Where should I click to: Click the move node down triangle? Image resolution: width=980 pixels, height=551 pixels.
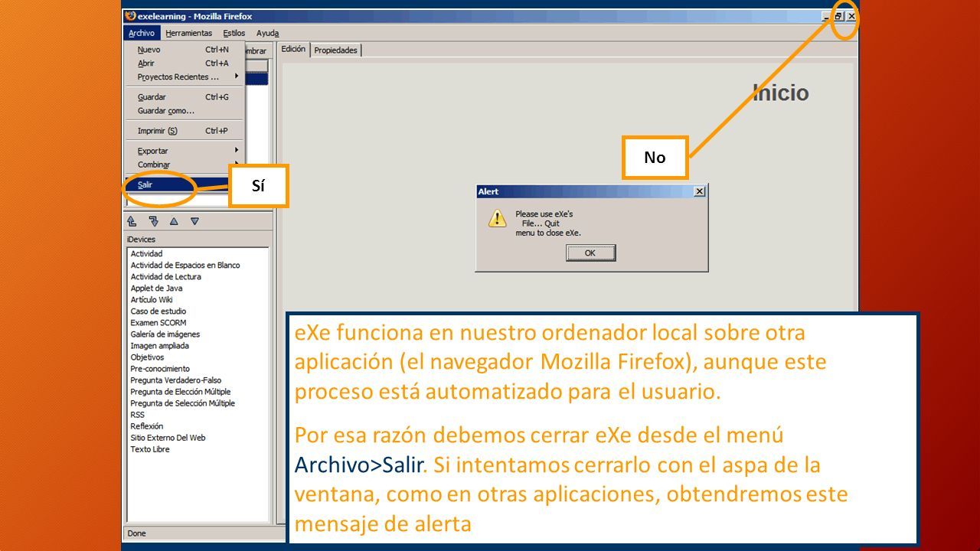[x=194, y=221]
